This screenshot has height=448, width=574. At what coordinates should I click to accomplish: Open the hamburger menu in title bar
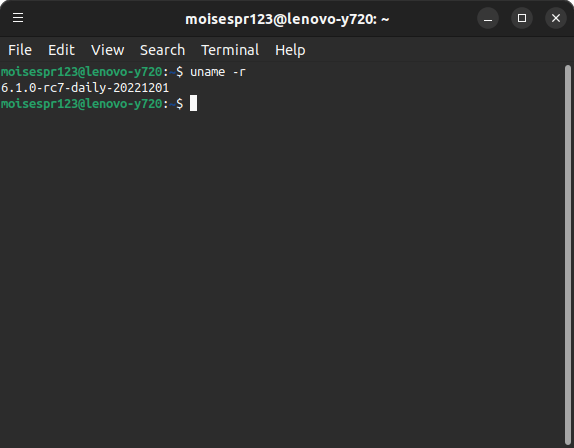(18, 18)
